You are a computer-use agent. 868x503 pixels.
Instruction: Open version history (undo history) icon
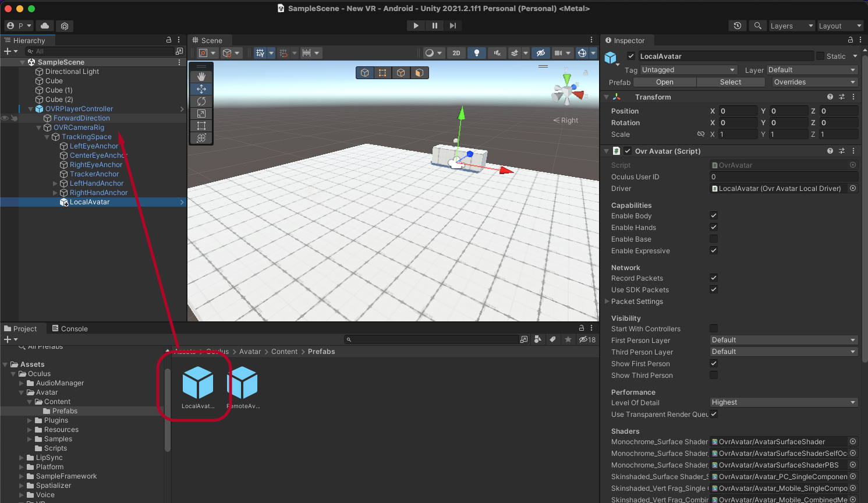[x=738, y=26]
